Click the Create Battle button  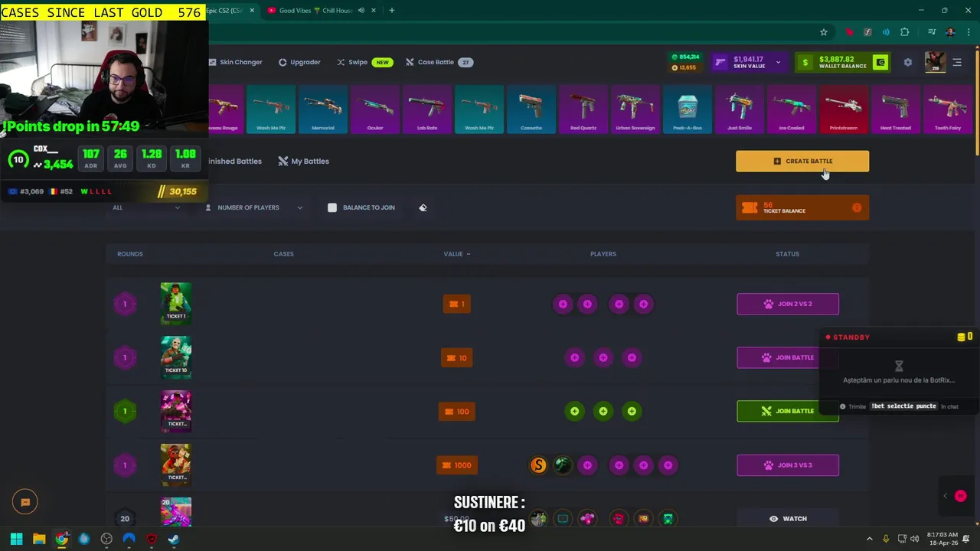coord(802,161)
